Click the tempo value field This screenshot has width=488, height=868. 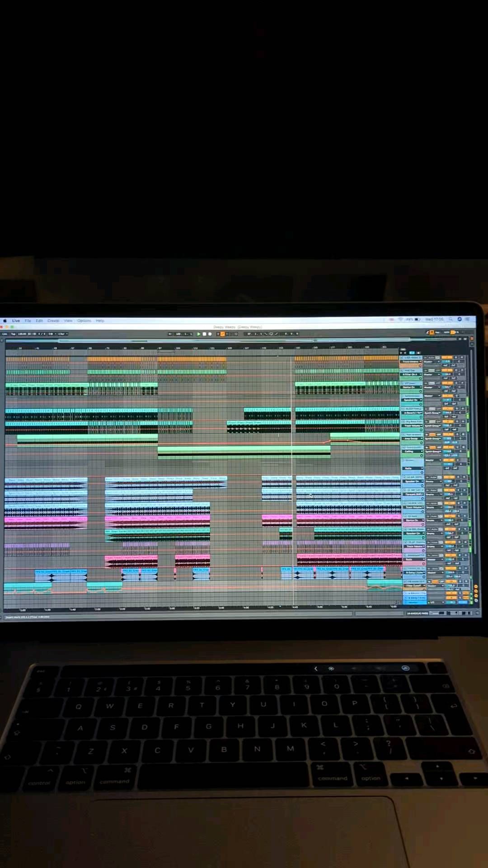(22, 334)
